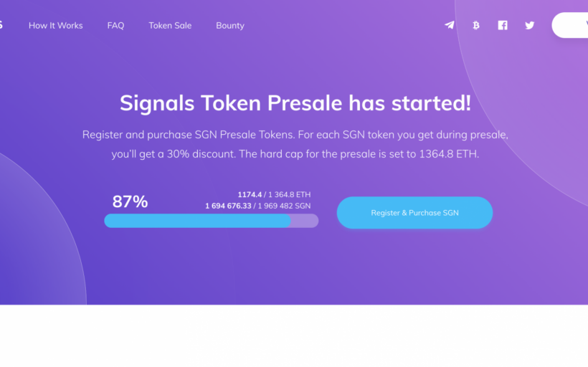
Task: Click the large translucent circle at top right
Action: tap(523, 108)
